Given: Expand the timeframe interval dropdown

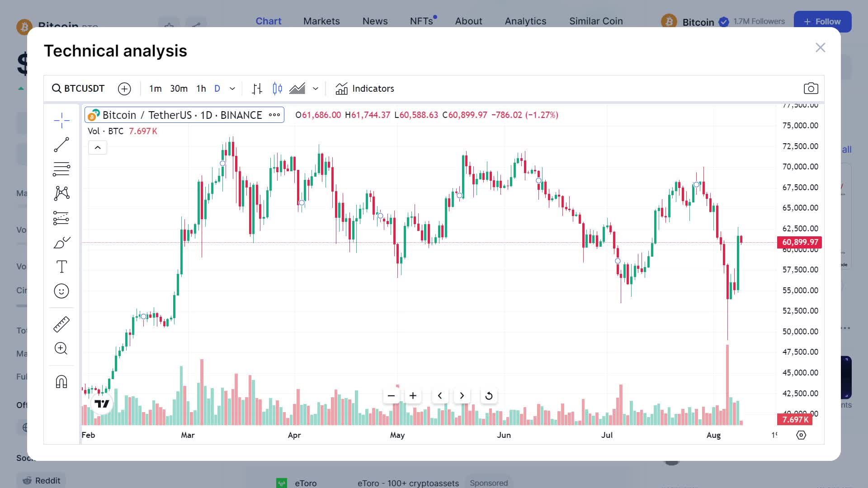Looking at the screenshot, I should click(x=232, y=89).
